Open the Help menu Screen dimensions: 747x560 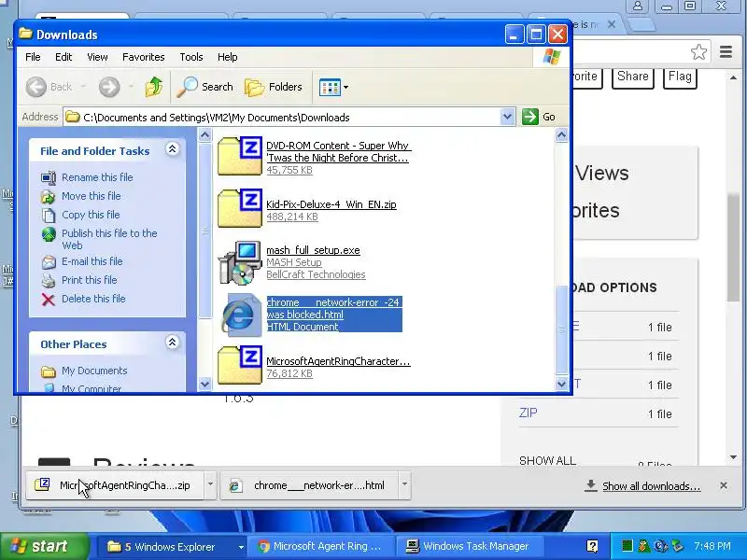227,57
